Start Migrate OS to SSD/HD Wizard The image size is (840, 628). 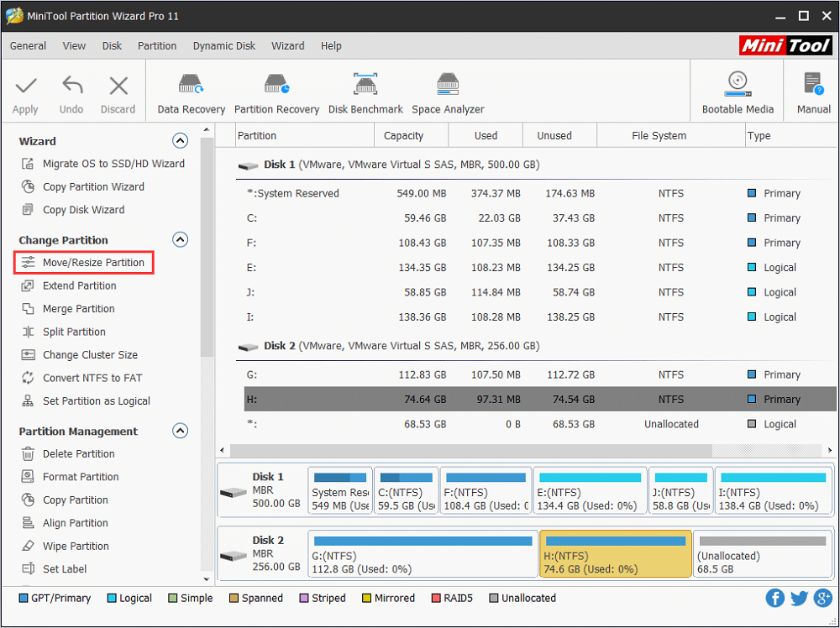(x=102, y=164)
